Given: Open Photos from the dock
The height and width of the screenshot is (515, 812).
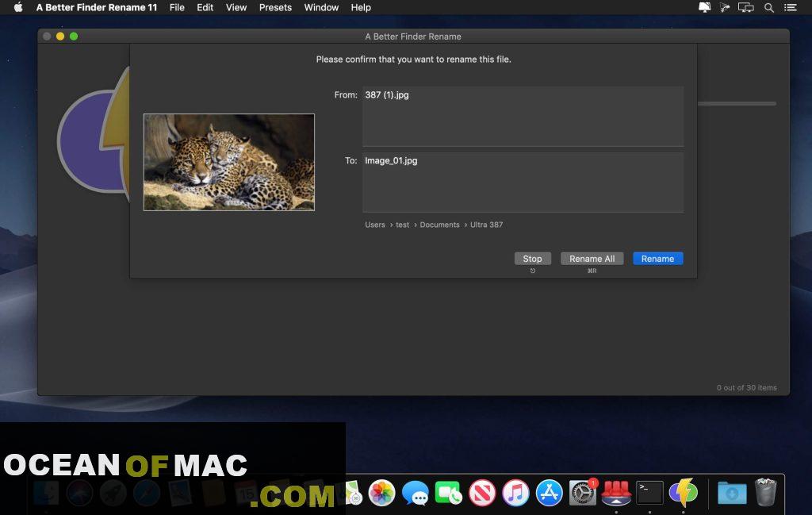Looking at the screenshot, I should tap(381, 493).
